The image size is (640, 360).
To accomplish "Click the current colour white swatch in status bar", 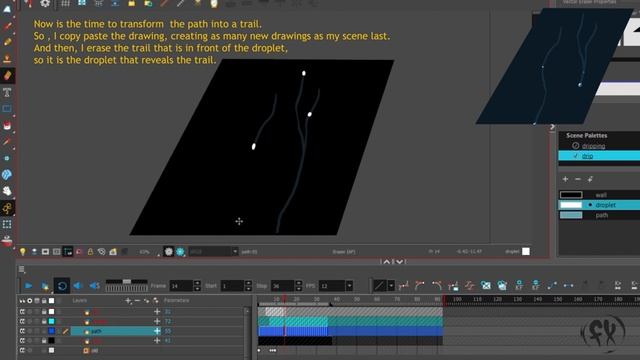I will [526, 251].
